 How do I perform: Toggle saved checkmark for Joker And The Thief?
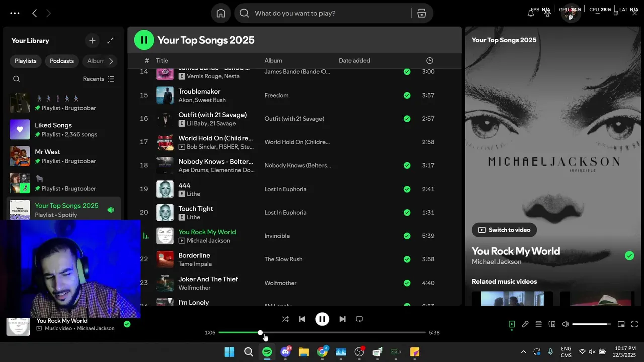pyautogui.click(x=407, y=283)
